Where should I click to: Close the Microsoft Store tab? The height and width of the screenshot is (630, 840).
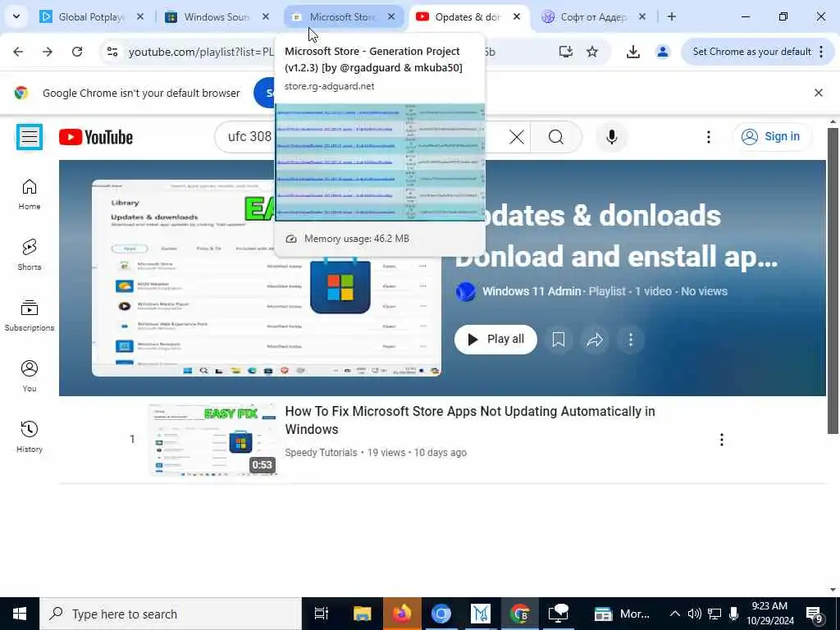(x=391, y=17)
